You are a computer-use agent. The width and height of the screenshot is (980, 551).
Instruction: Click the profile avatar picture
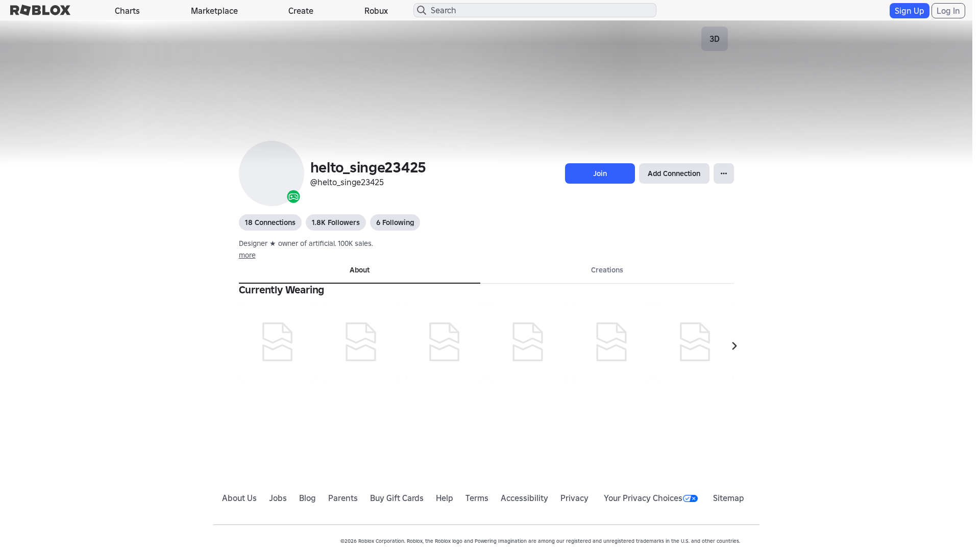point(272,173)
